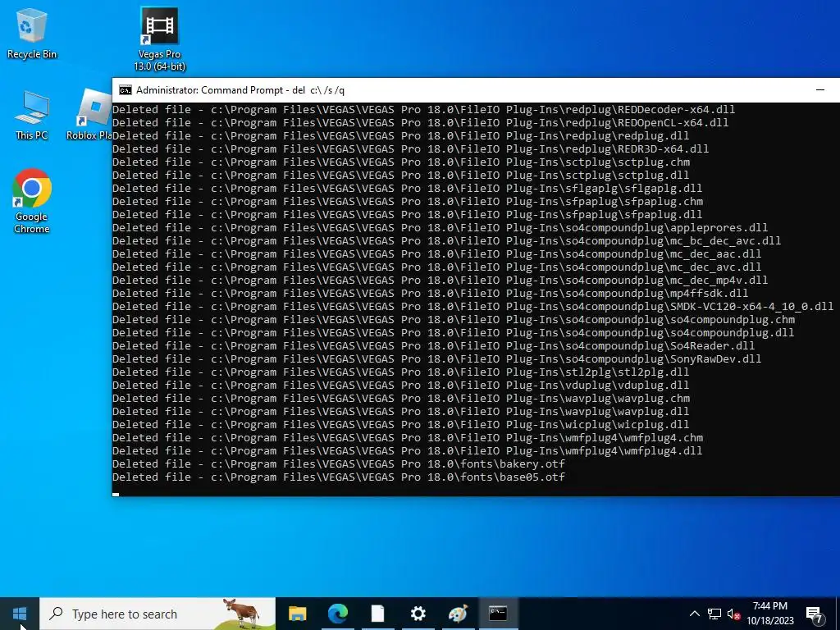Open File Explorer from the taskbar
This screenshot has width=840, height=630.
[x=297, y=614]
